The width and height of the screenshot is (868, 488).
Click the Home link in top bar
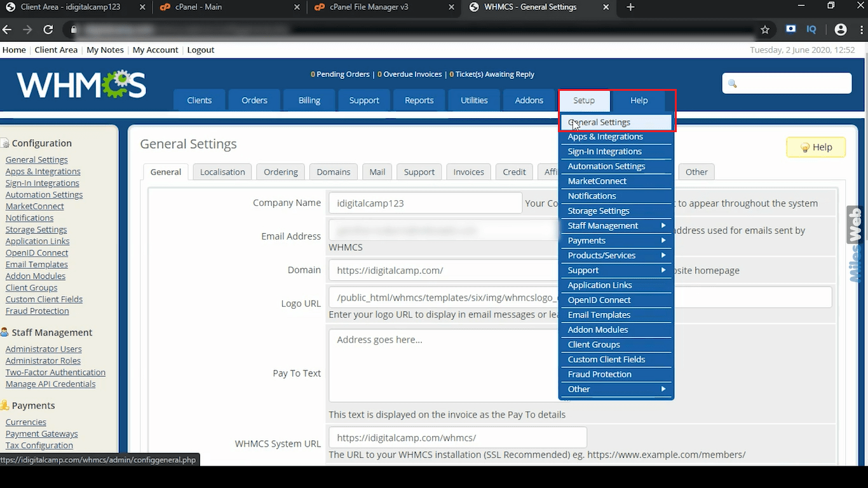click(x=14, y=50)
